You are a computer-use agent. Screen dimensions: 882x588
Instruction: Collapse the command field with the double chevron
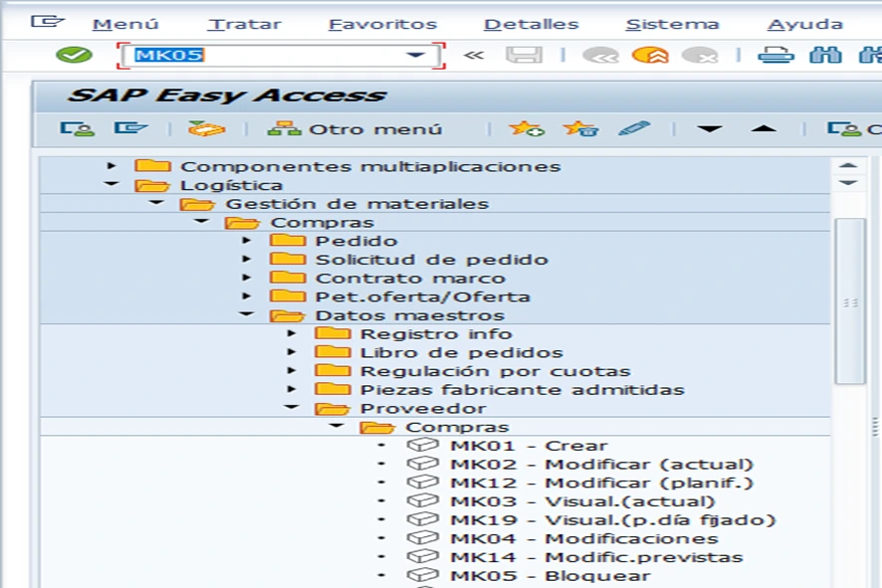pyautogui.click(x=474, y=55)
